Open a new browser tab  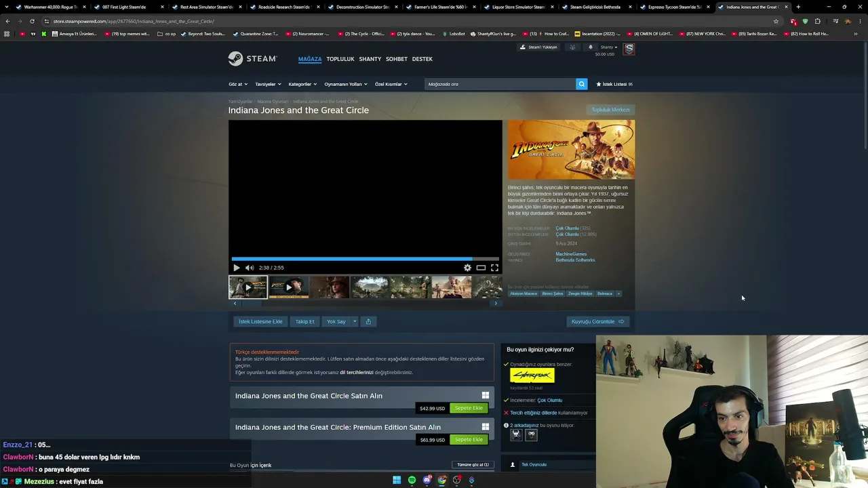tap(798, 7)
